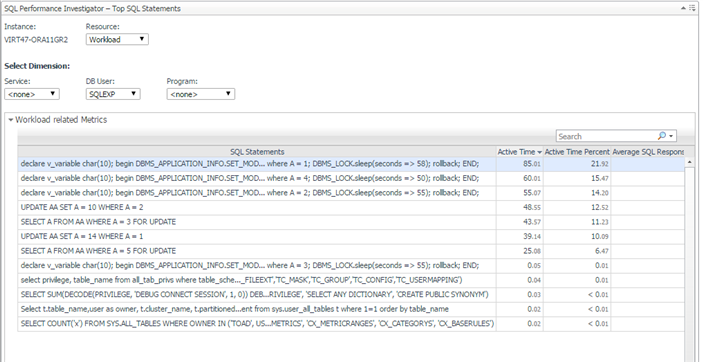Click the Active Time Percent value 12.52
The image size is (703, 362).
click(x=599, y=208)
